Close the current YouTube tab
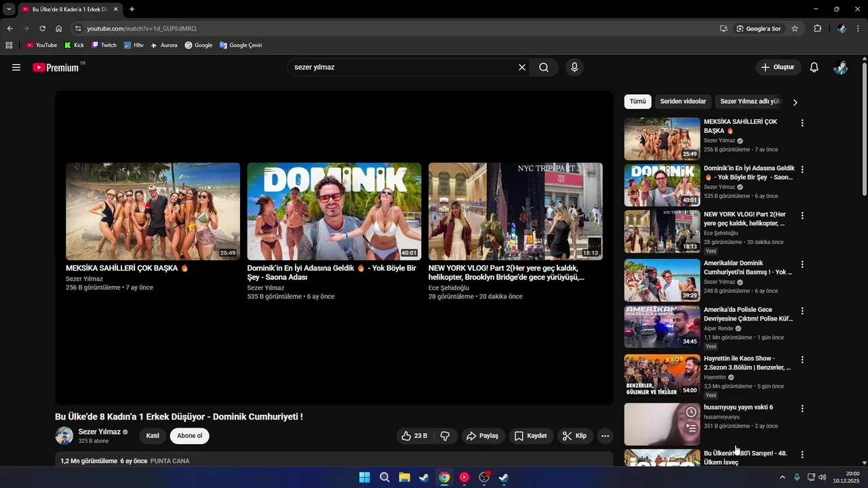Image resolution: width=868 pixels, height=488 pixels. pyautogui.click(x=116, y=9)
